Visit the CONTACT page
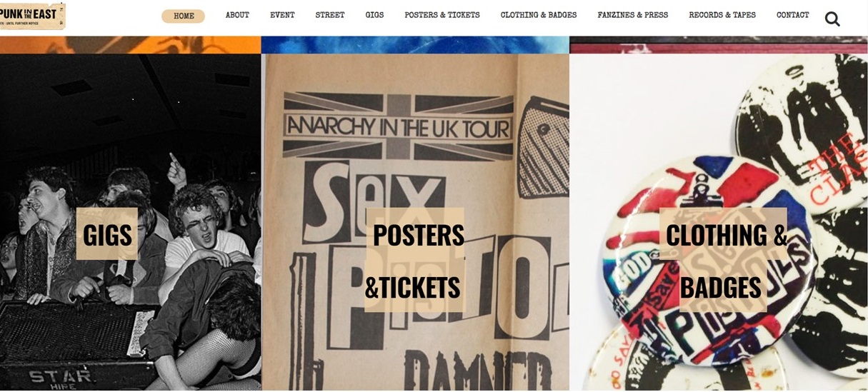868x392 pixels. pos(793,15)
